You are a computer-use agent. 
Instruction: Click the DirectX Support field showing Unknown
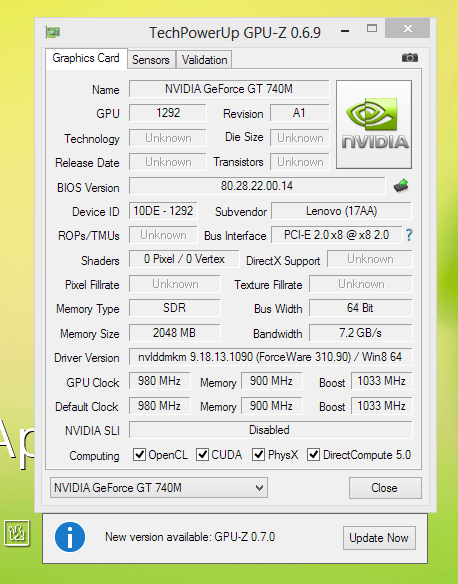[x=370, y=259]
